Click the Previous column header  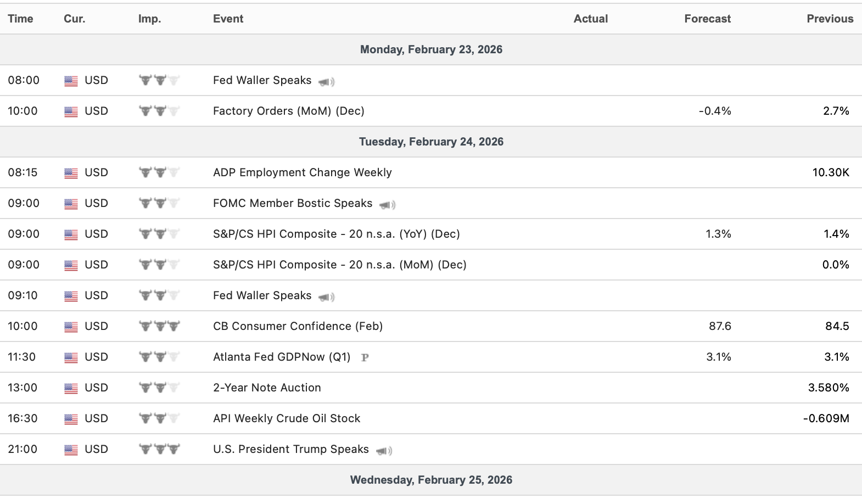click(830, 19)
